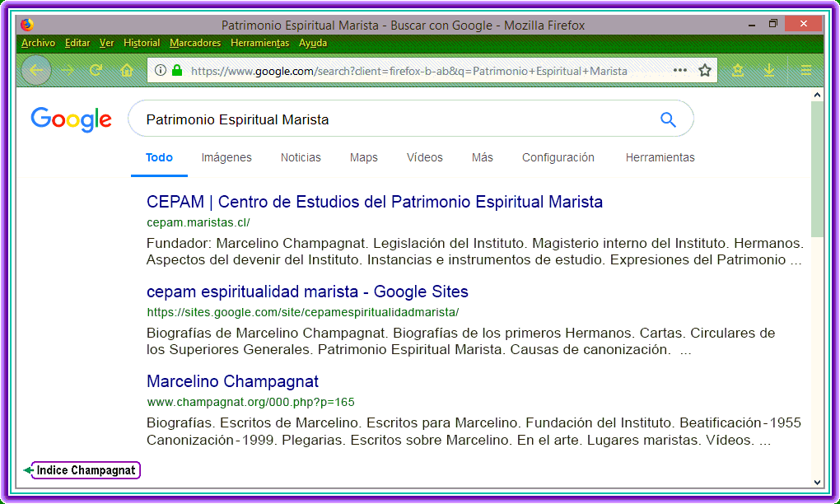Click the browser address bar URL
Screen dimensions: 840x504
[408, 71]
